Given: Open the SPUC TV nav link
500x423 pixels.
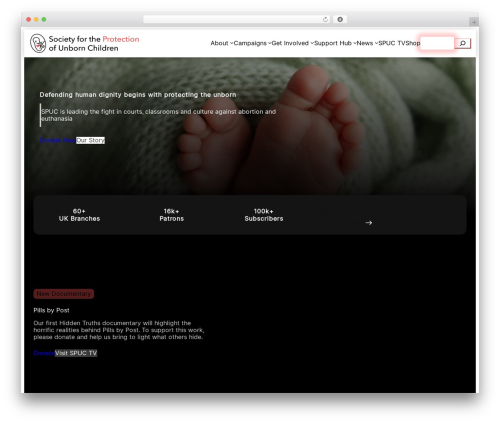Looking at the screenshot, I should click(x=392, y=43).
